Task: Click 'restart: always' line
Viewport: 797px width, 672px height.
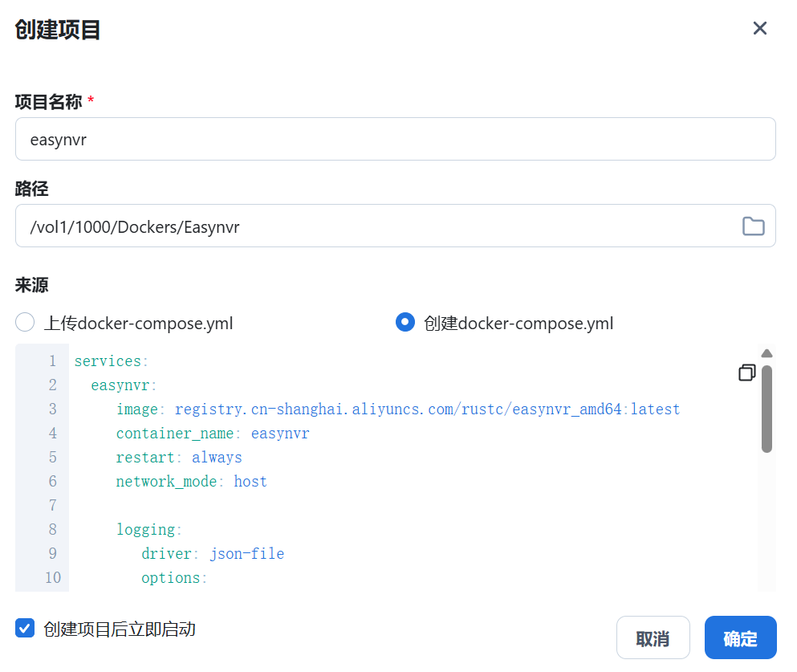Action: (179, 458)
